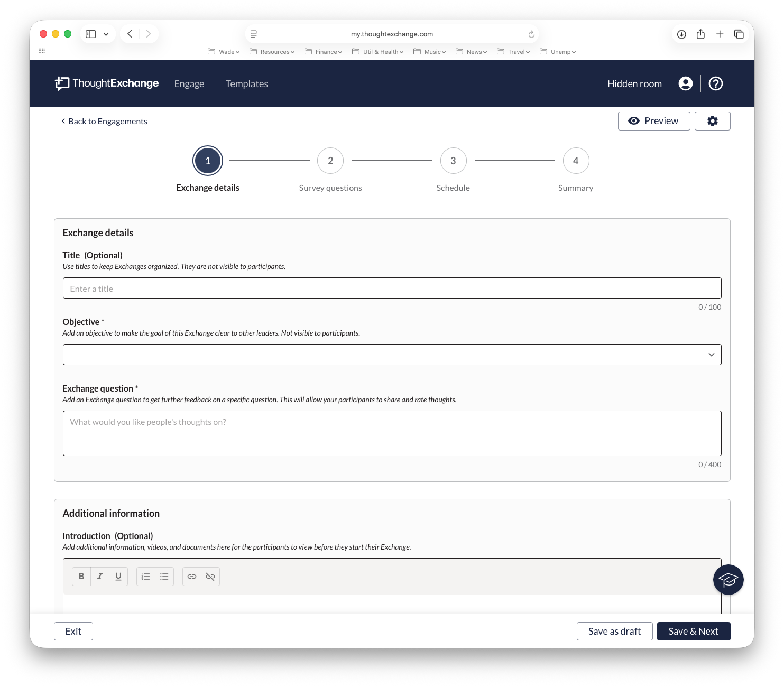This screenshot has width=784, height=687.
Task: Open the Templates menu item
Action: (246, 84)
